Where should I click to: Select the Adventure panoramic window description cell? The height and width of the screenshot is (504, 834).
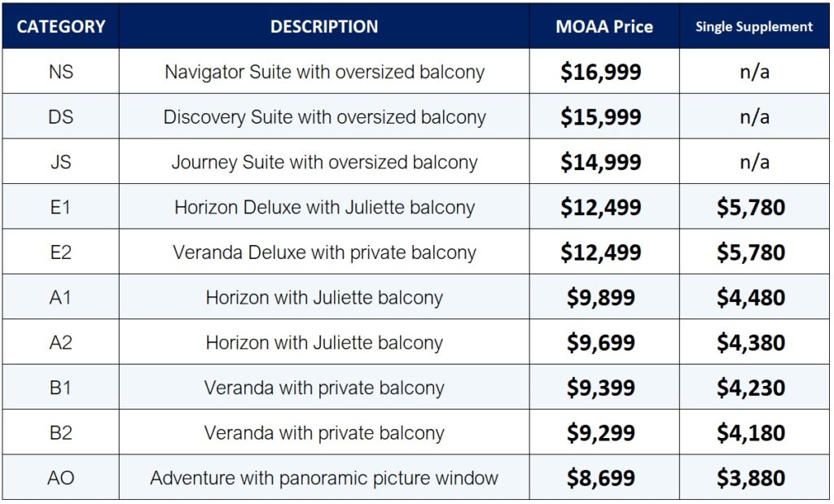coord(324,478)
